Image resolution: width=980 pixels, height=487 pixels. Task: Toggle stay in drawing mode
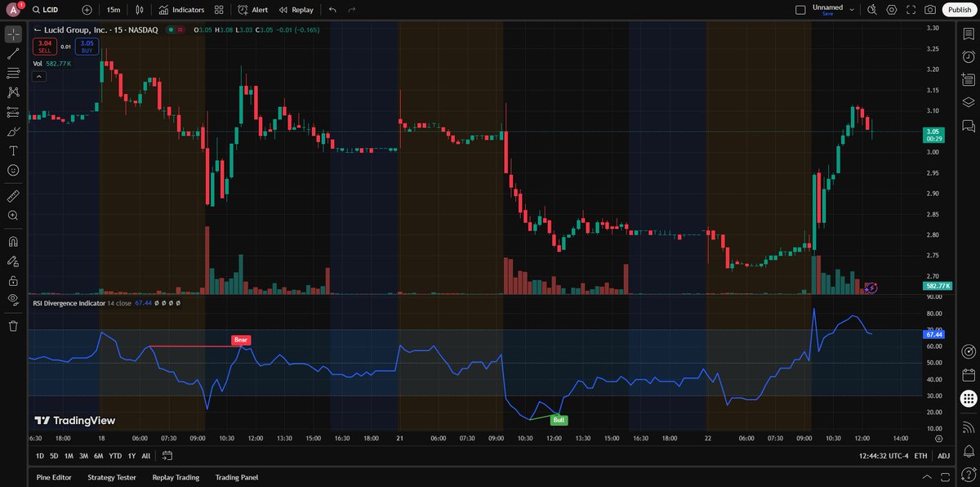pyautogui.click(x=13, y=261)
